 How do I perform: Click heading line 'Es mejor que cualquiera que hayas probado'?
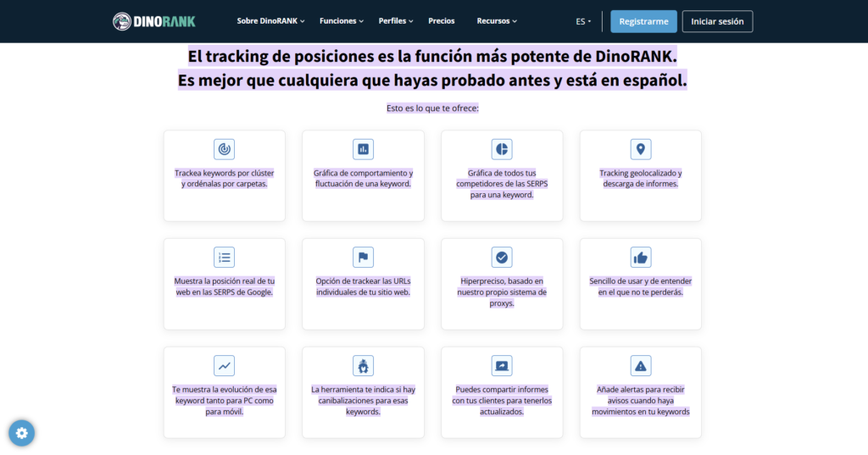tap(431, 80)
